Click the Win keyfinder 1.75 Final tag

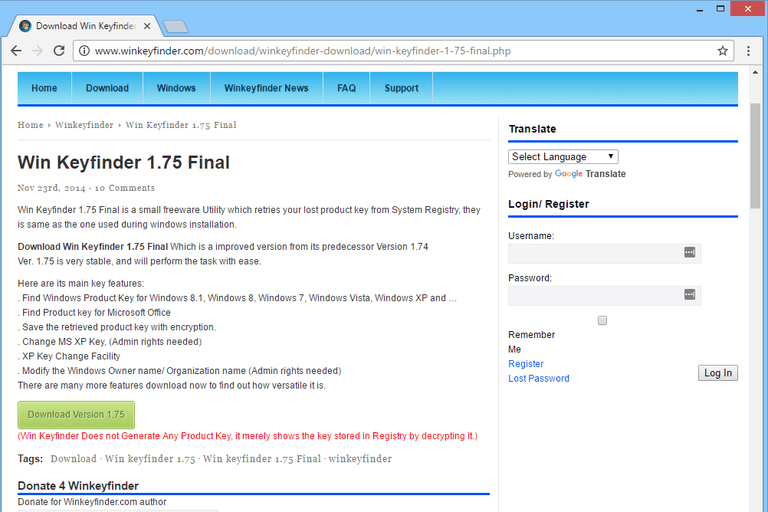[262, 459]
